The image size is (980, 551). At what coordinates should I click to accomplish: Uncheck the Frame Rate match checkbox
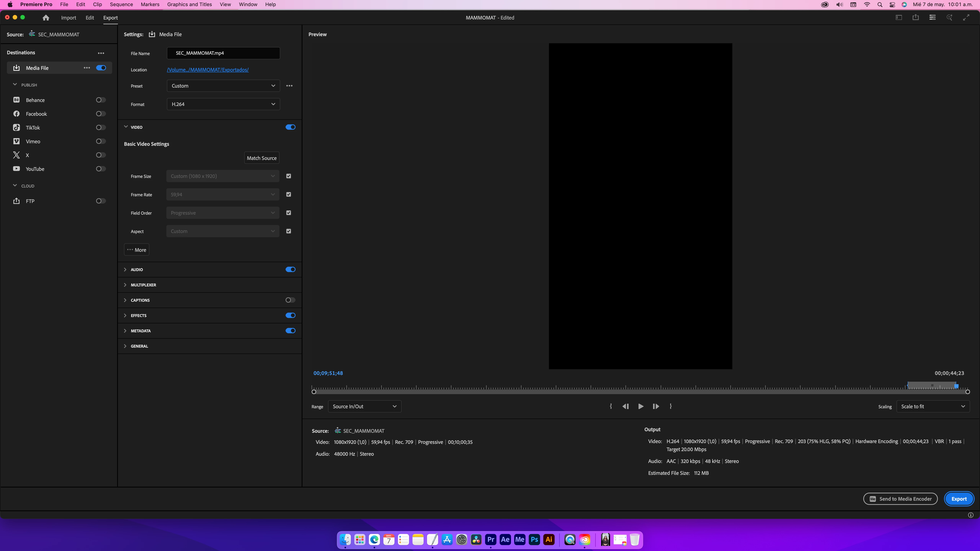288,194
